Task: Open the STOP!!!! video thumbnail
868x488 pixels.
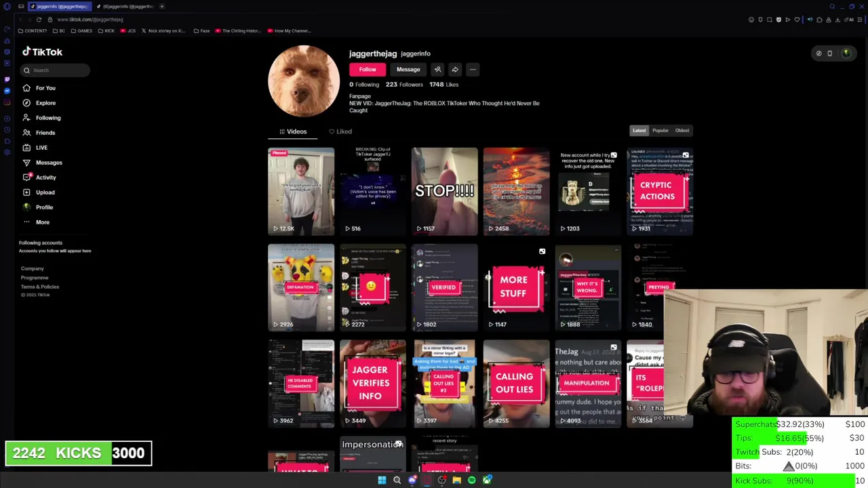Action: click(x=445, y=191)
